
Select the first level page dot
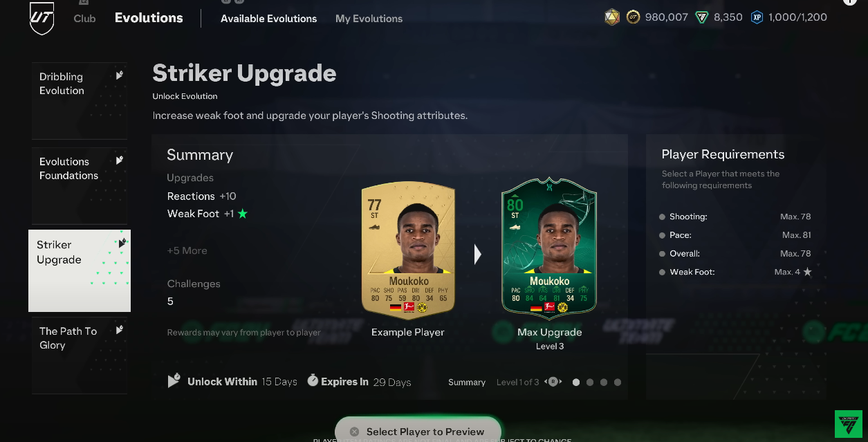[576, 382]
